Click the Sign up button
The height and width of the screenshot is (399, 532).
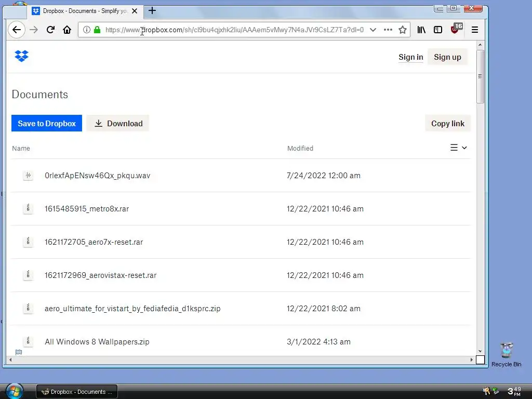tap(447, 57)
